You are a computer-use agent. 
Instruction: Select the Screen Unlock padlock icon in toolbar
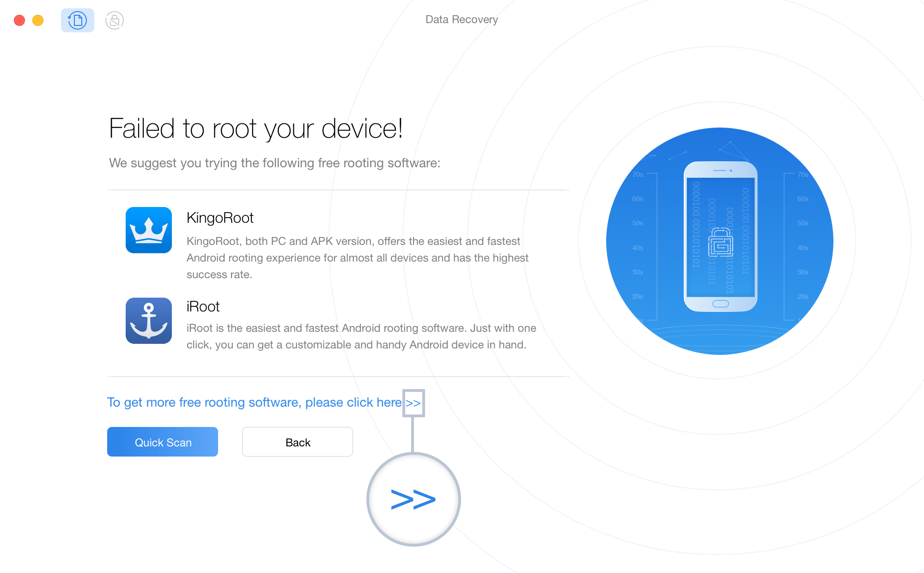114,20
